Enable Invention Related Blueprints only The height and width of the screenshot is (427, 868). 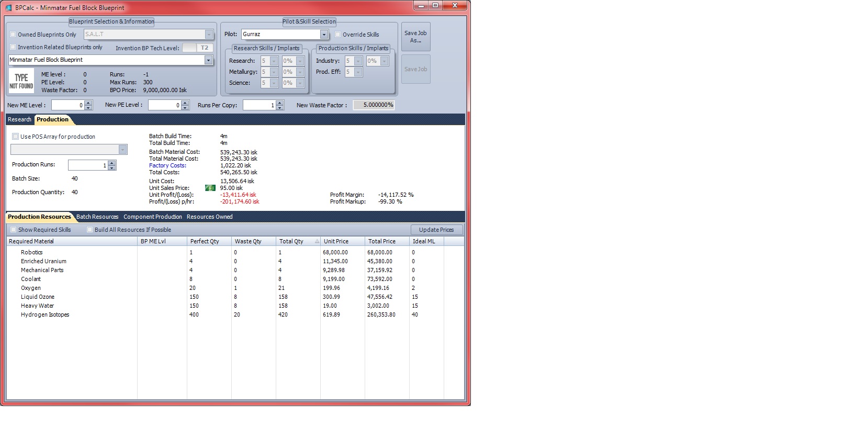click(x=13, y=47)
